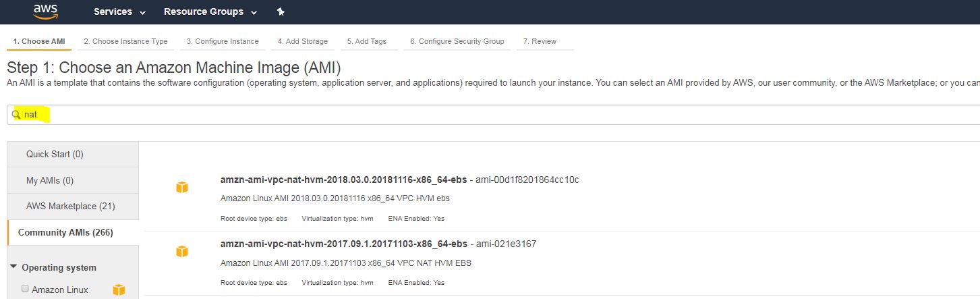Click the pin shortcut icon in header
The height and width of the screenshot is (299, 980).
281,12
